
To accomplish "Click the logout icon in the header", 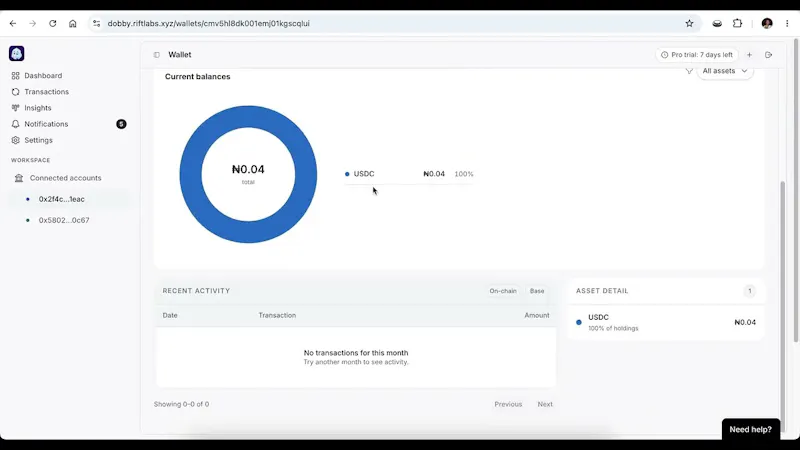I will point(768,55).
